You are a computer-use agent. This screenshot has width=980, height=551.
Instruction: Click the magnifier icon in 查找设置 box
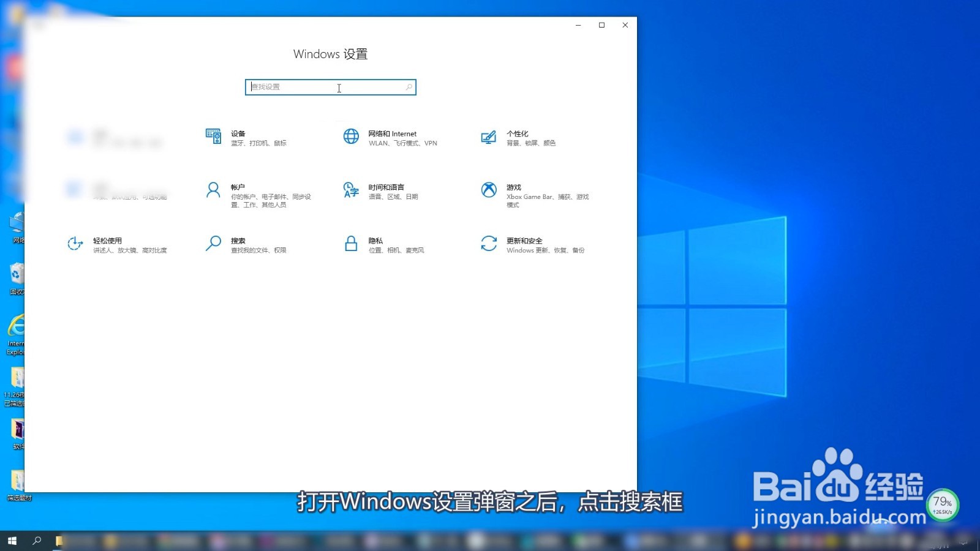tap(409, 87)
